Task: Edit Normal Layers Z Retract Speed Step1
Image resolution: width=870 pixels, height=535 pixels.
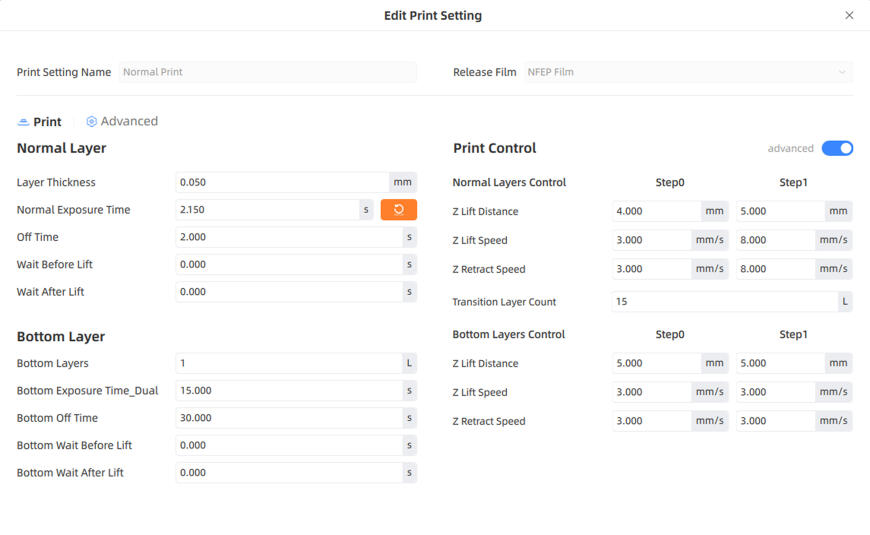Action: click(775, 269)
